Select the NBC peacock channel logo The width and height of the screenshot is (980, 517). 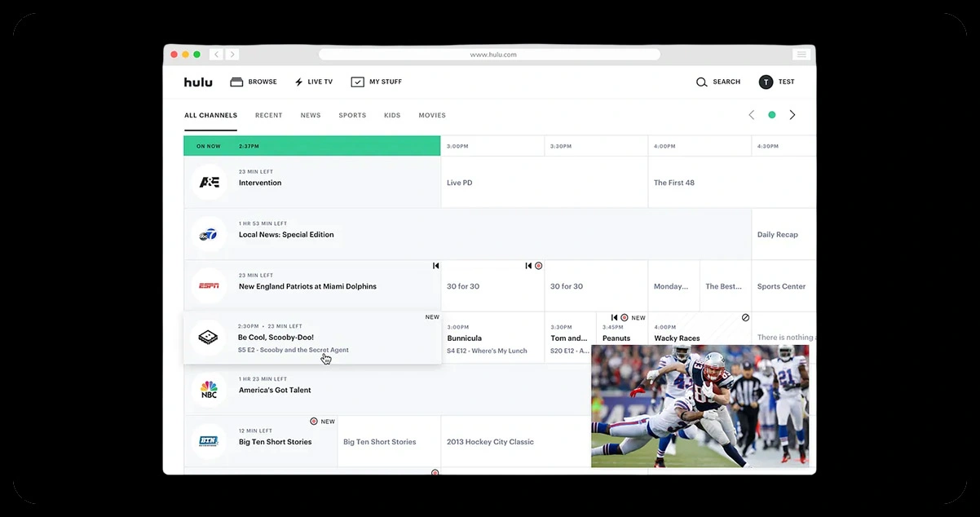[210, 390]
